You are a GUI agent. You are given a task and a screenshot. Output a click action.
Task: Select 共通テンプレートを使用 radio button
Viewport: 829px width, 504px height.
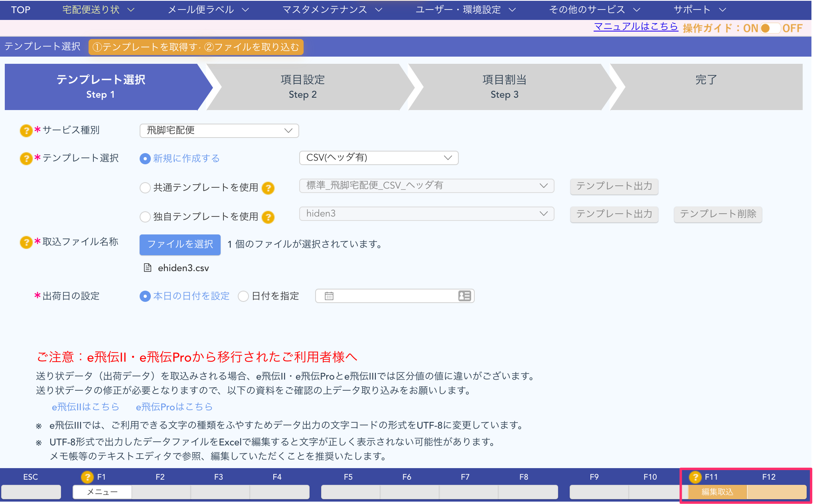tap(145, 188)
